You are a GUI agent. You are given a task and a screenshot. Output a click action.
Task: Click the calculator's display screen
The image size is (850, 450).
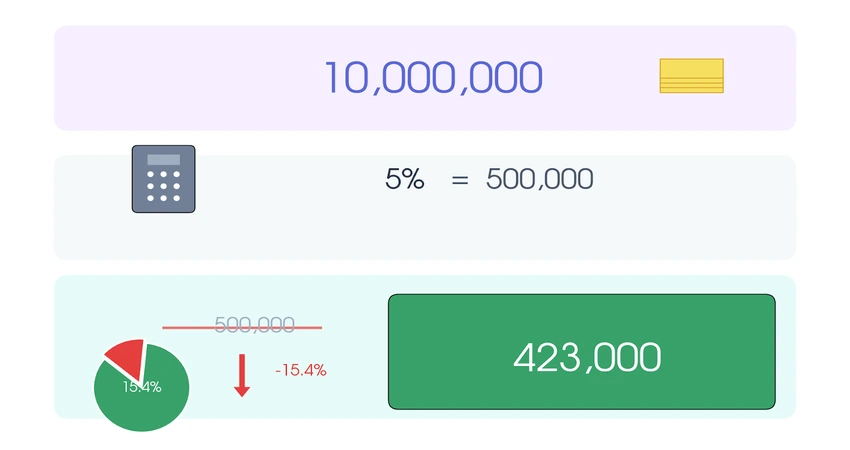(x=163, y=160)
